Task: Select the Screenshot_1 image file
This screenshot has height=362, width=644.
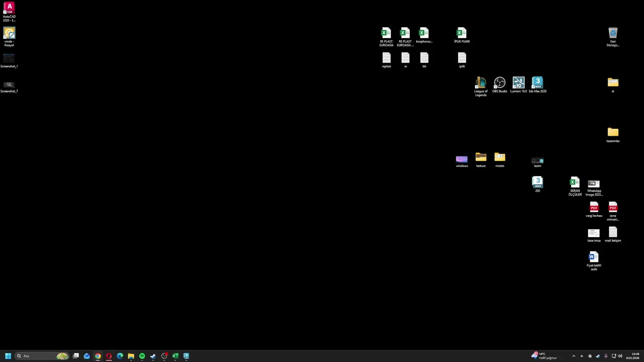Action: 9,60
